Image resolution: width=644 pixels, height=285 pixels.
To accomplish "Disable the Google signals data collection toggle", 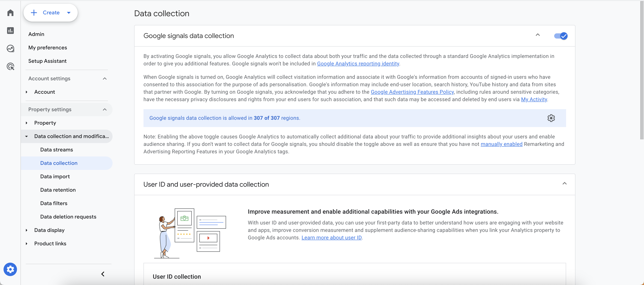I will pos(561,36).
